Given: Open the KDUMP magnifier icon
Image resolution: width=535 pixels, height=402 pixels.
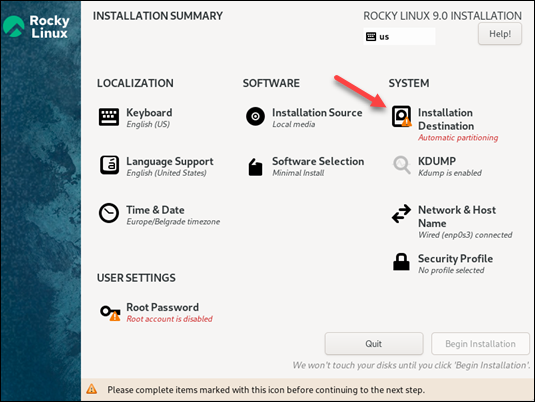Looking at the screenshot, I should [x=402, y=165].
